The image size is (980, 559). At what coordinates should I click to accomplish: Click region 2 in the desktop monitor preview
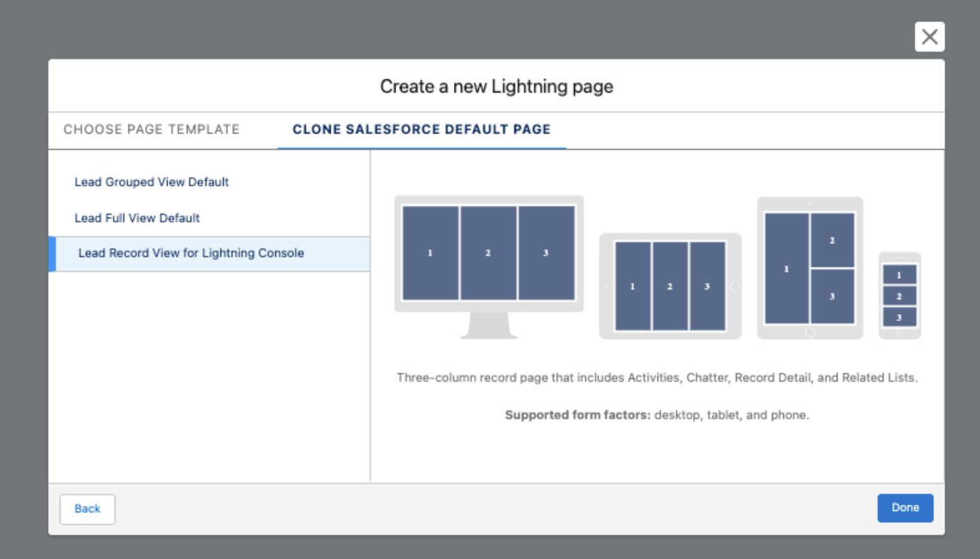[x=488, y=253]
